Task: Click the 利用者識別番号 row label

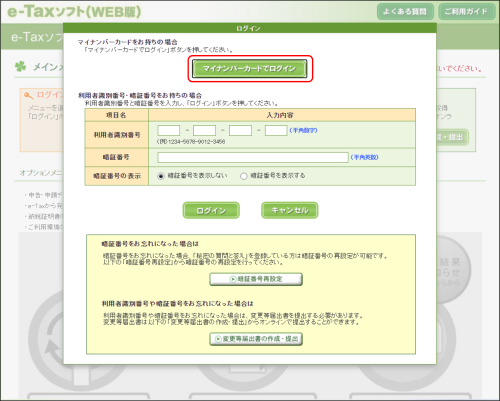Action: [116, 135]
